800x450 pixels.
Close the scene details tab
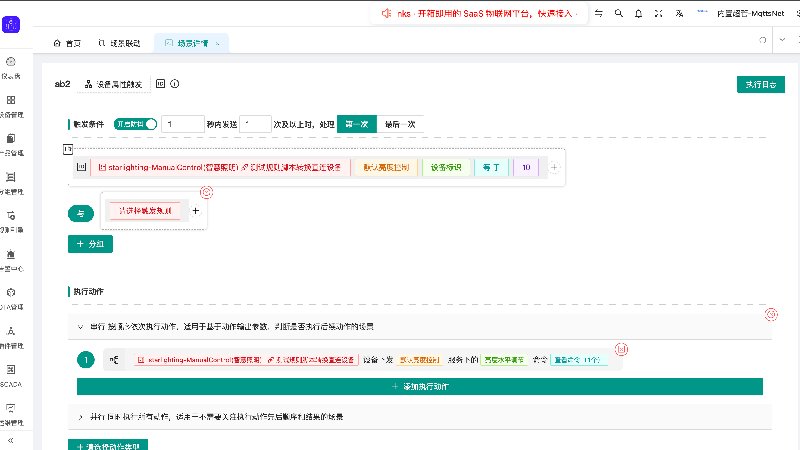click(218, 44)
